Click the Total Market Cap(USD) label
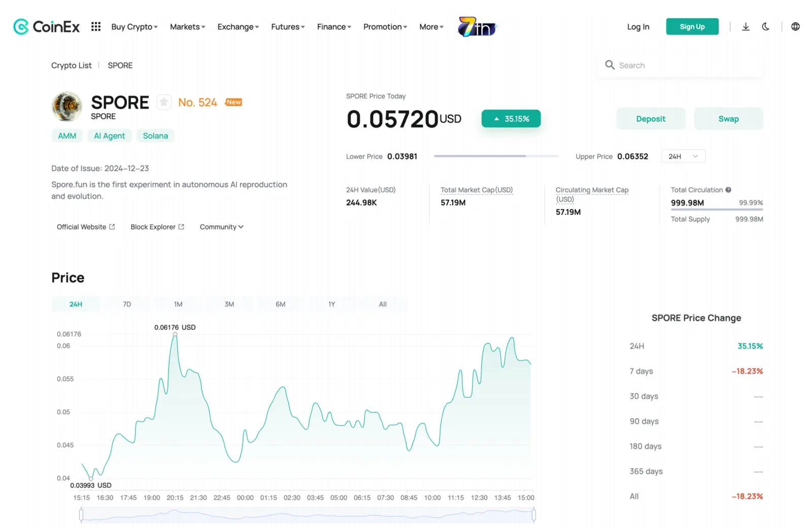 click(477, 190)
